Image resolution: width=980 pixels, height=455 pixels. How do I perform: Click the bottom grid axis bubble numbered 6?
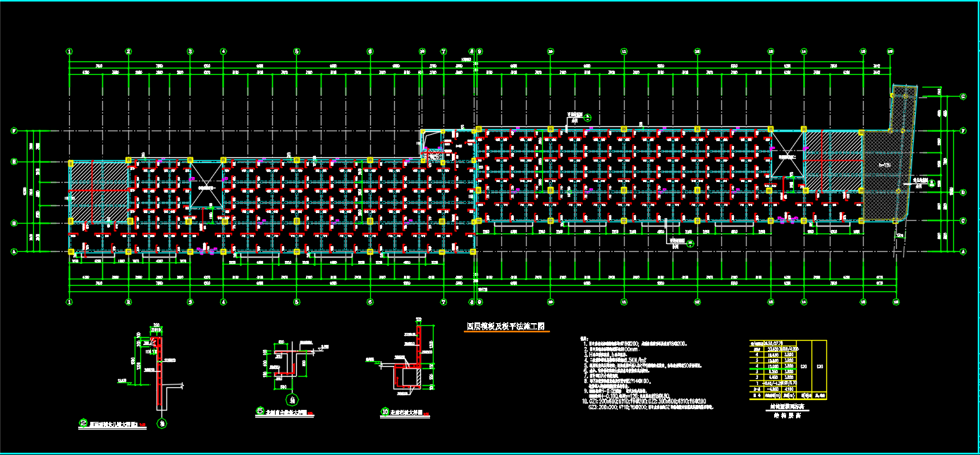370,301
